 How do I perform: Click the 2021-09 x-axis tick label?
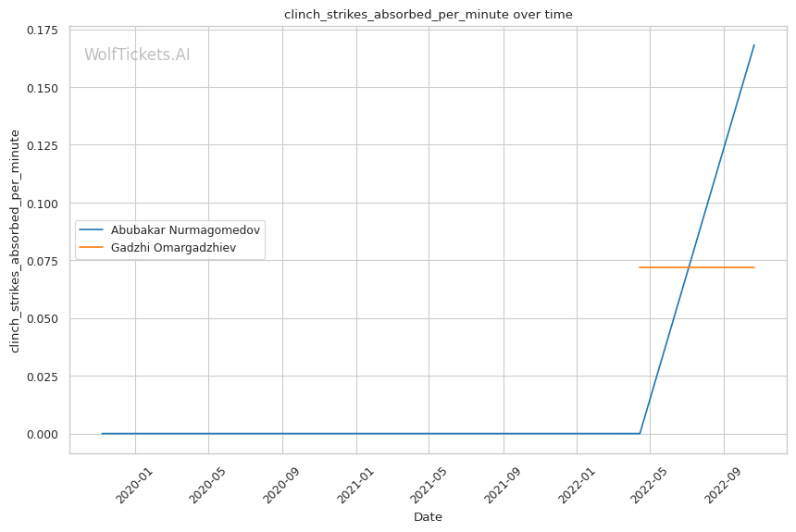pos(503,486)
